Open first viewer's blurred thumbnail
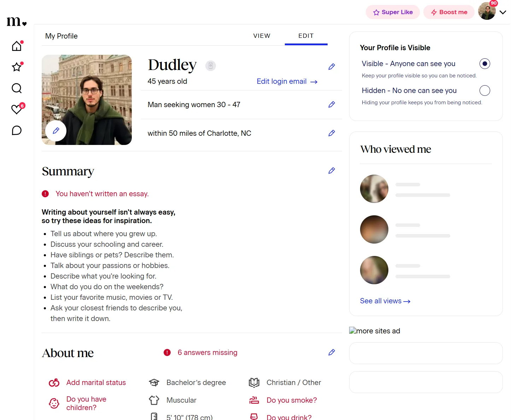Image resolution: width=511 pixels, height=420 pixels. [374, 189]
